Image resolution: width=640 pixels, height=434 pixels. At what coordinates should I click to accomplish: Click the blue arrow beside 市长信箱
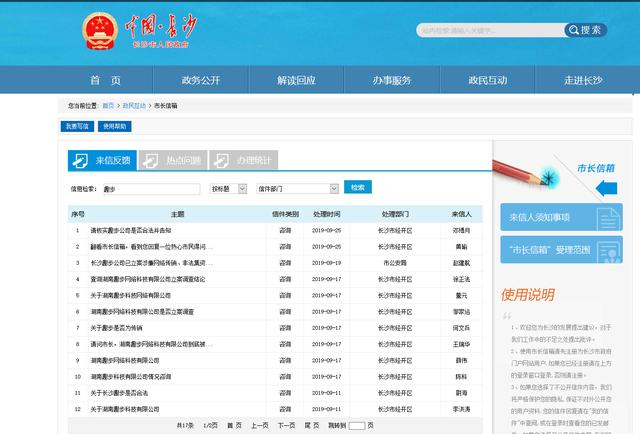click(x=607, y=188)
